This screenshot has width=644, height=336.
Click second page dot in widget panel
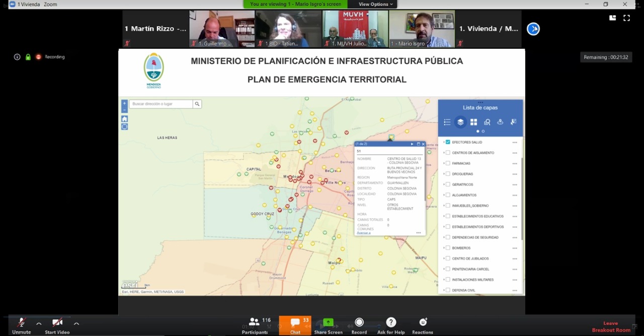(483, 131)
